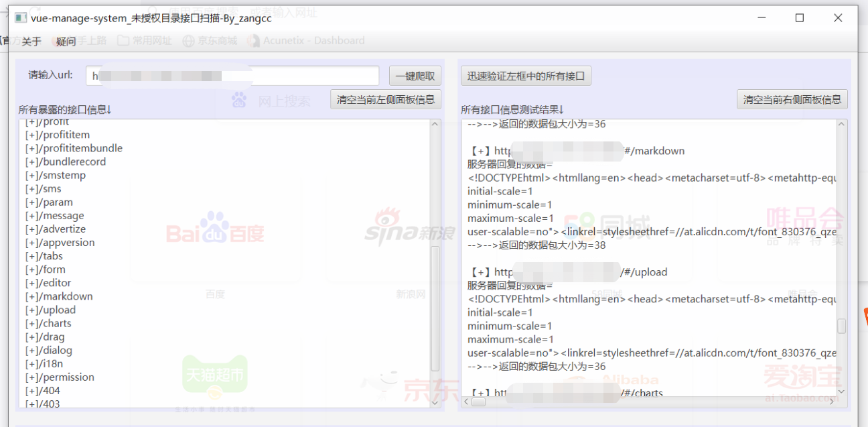Image resolution: width=868 pixels, height=427 pixels.
Task: Close the scanner window
Action: [838, 18]
